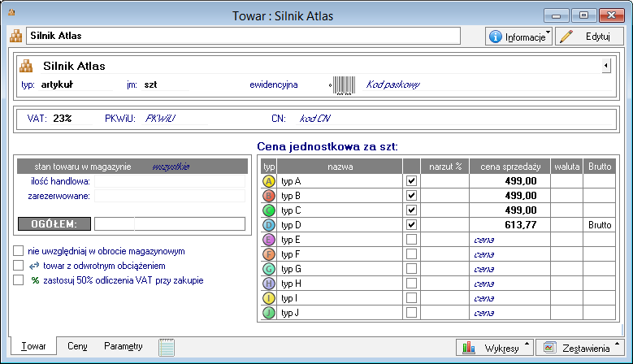Screen dimensions: 633x364
Task: Check 'towar z odwrotnym obciążeniem' box
Action: click(x=18, y=265)
